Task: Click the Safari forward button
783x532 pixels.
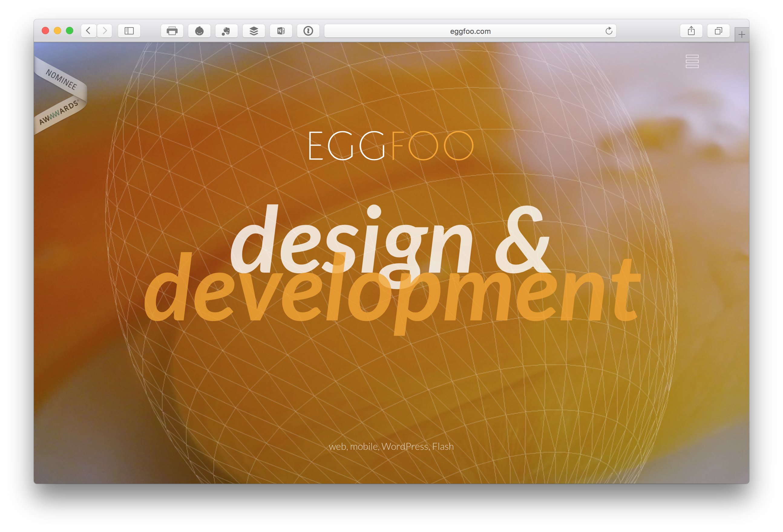Action: pyautogui.click(x=105, y=31)
